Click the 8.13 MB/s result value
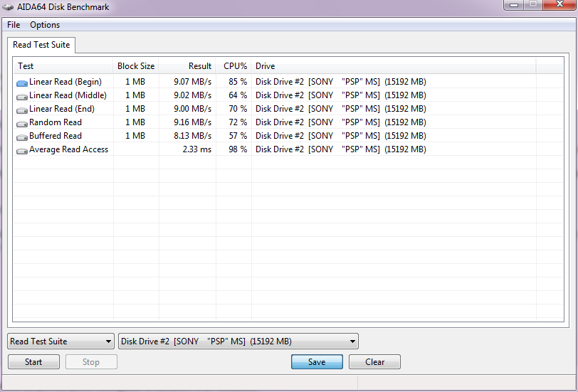Image resolution: width=578 pixels, height=392 pixels. pyautogui.click(x=192, y=136)
